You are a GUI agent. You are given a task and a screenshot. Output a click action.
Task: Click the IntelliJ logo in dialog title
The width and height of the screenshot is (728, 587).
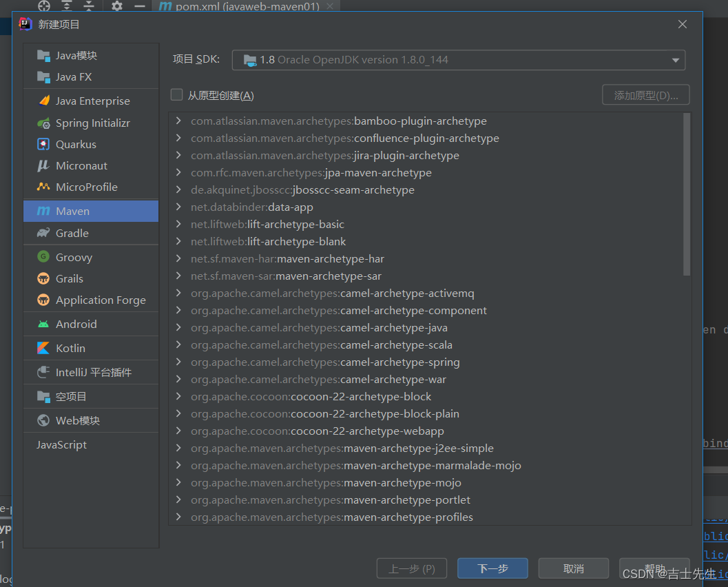click(25, 23)
